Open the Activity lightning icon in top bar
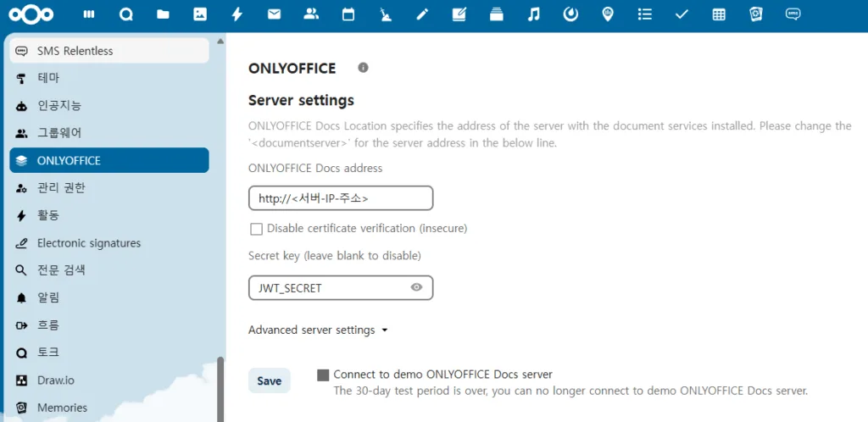The image size is (868, 422). coord(237,15)
